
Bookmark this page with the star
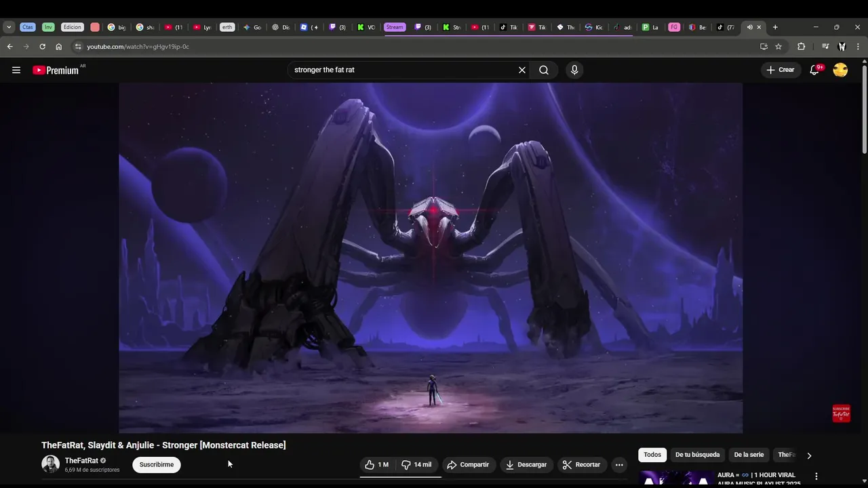point(778,47)
